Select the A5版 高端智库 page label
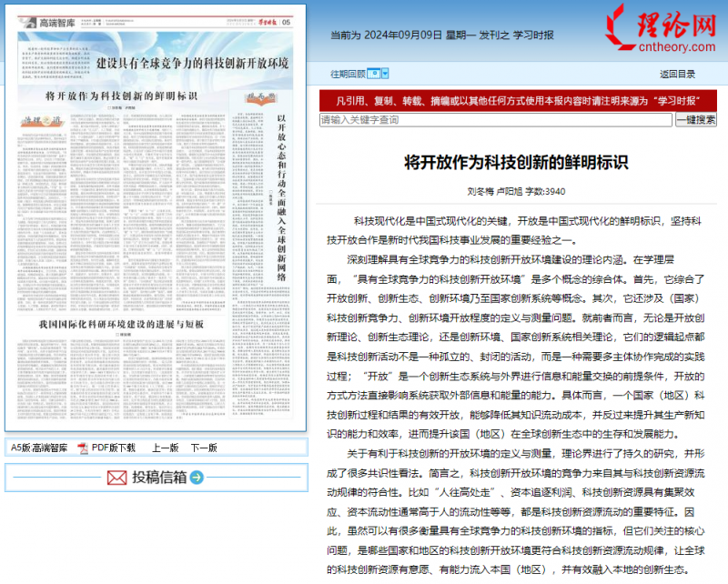728x584 pixels. tap(39, 448)
